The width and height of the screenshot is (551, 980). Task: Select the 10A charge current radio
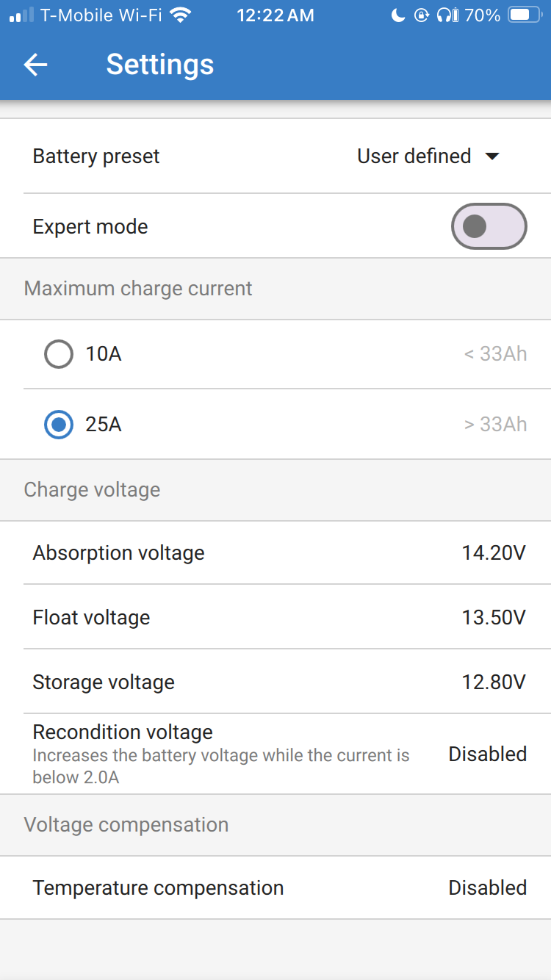point(59,354)
